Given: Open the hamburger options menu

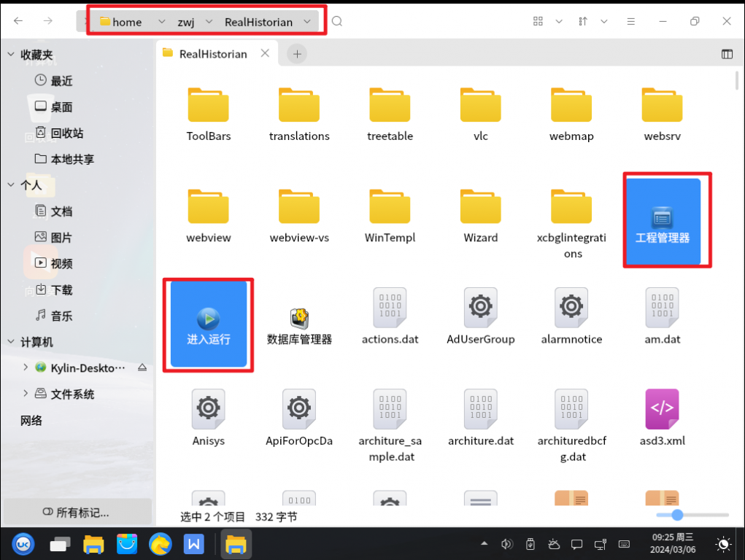Looking at the screenshot, I should (631, 21).
